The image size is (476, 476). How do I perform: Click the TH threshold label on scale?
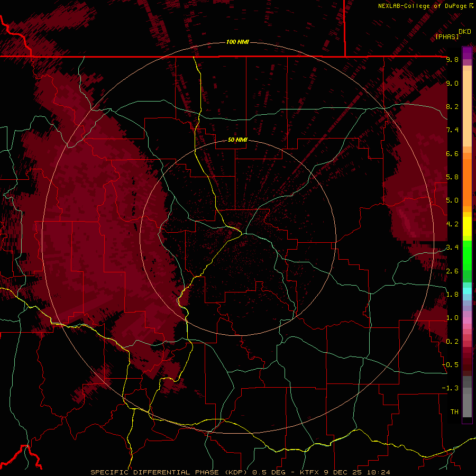tap(454, 412)
